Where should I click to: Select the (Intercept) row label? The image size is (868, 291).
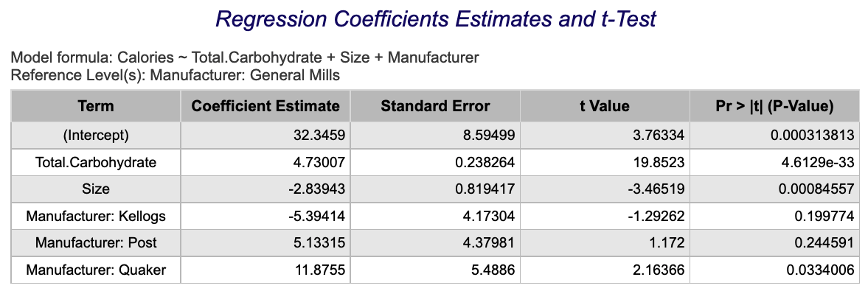click(x=96, y=136)
